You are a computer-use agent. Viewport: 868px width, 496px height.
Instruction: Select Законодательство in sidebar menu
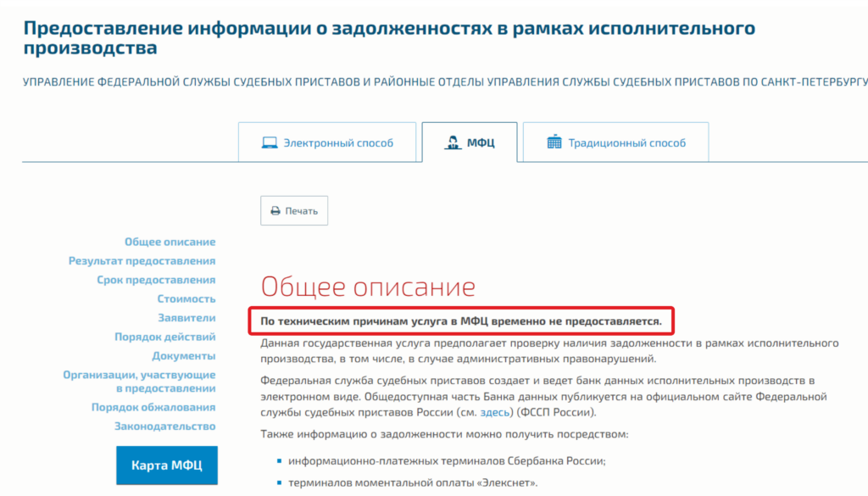click(x=164, y=426)
